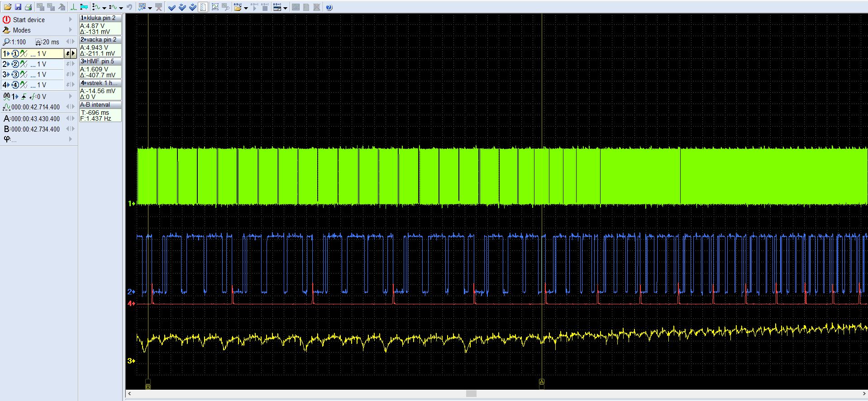Image resolution: width=868 pixels, height=401 pixels.
Task: Toggle channel 4 coupling waveform icon
Action: 24,85
